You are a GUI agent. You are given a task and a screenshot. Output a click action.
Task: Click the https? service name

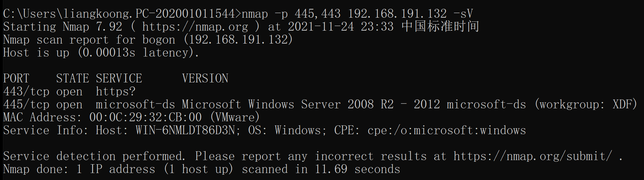click(116, 92)
